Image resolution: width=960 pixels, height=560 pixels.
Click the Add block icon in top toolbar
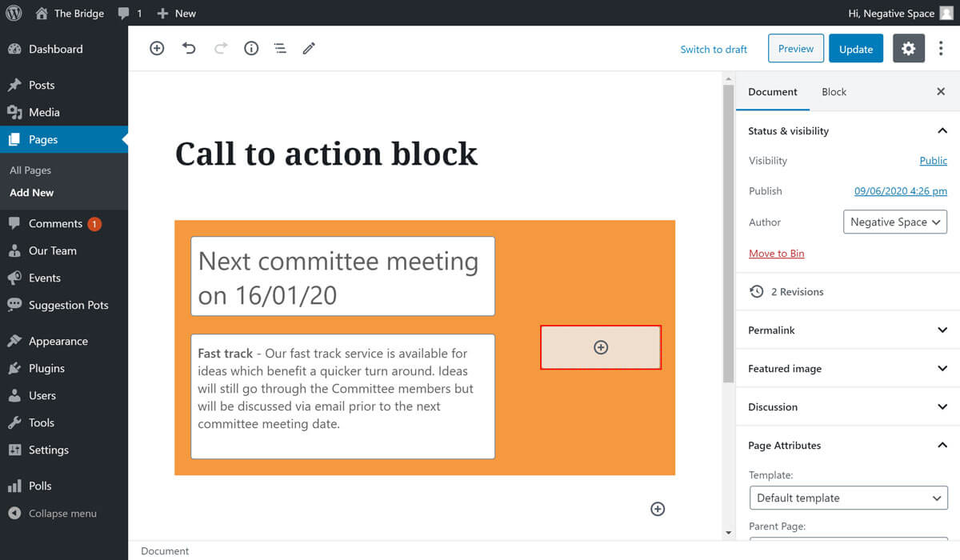tap(157, 49)
